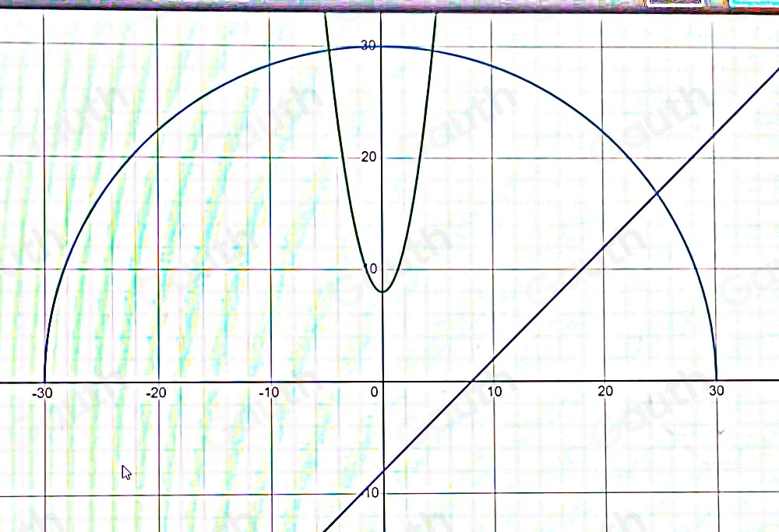The height and width of the screenshot is (532, 779).
Task: Click the "10" label on the x-axis
Action: coord(495,392)
